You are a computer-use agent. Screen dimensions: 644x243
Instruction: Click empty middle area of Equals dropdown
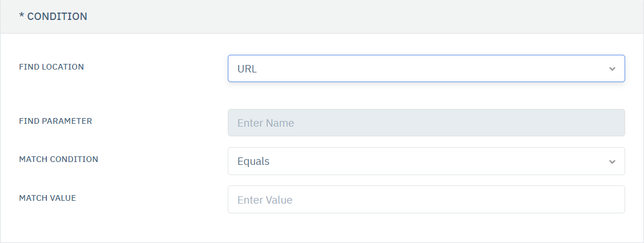pyautogui.click(x=434, y=161)
